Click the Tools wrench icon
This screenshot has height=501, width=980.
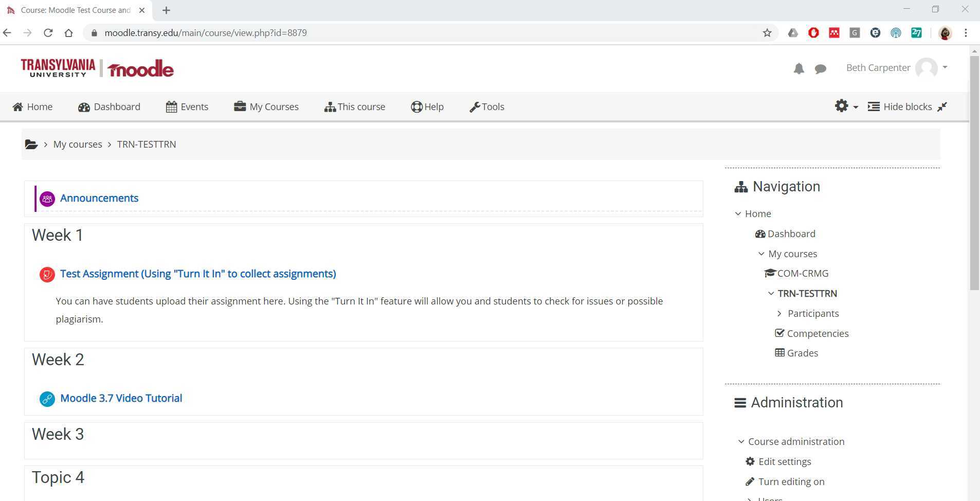click(475, 106)
